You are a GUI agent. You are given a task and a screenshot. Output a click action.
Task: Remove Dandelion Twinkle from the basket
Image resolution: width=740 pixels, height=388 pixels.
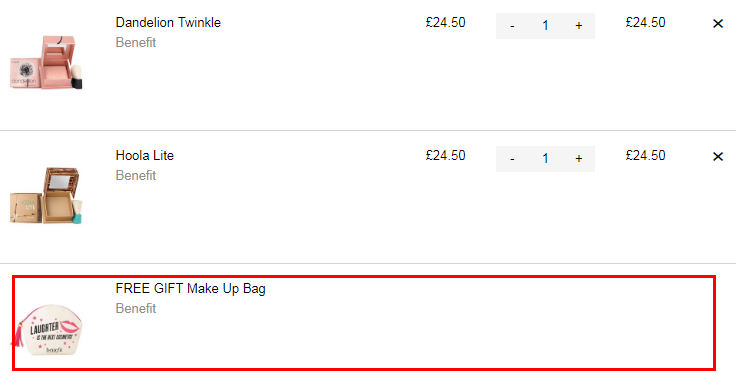point(718,24)
